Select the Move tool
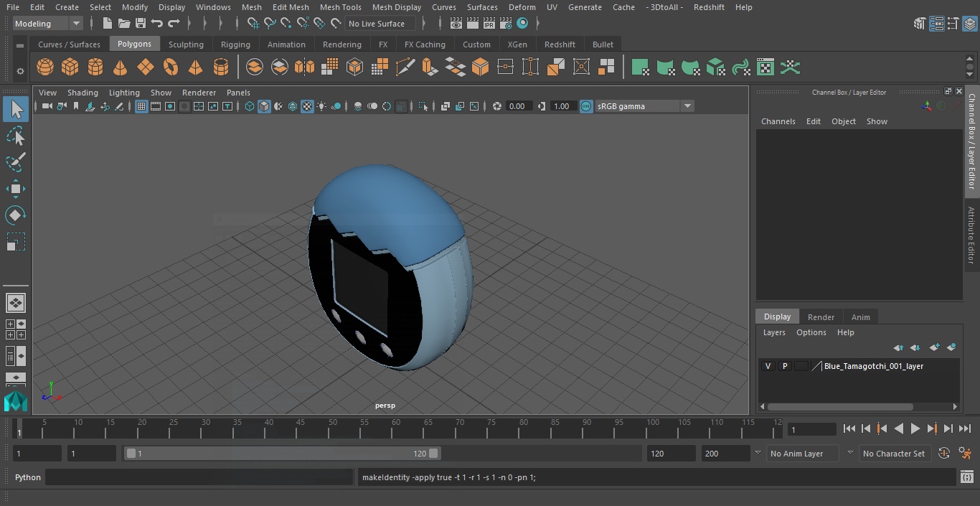This screenshot has width=980, height=506. pos(16,189)
